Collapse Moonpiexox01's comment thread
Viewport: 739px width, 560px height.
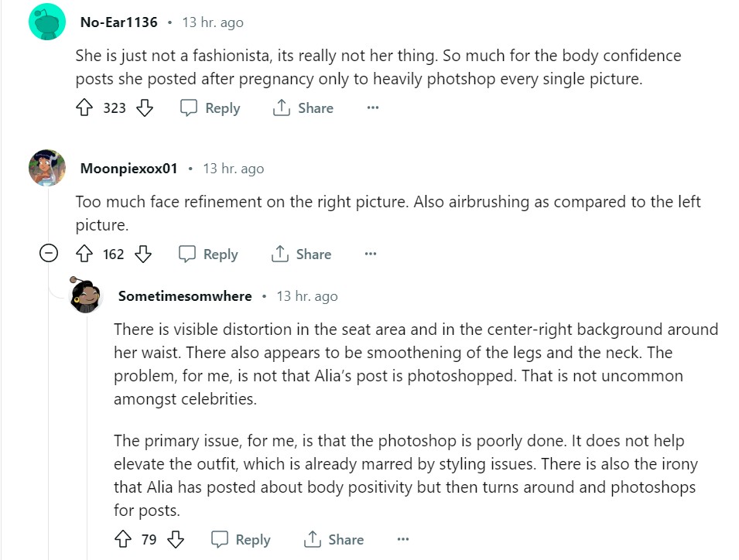coord(48,254)
